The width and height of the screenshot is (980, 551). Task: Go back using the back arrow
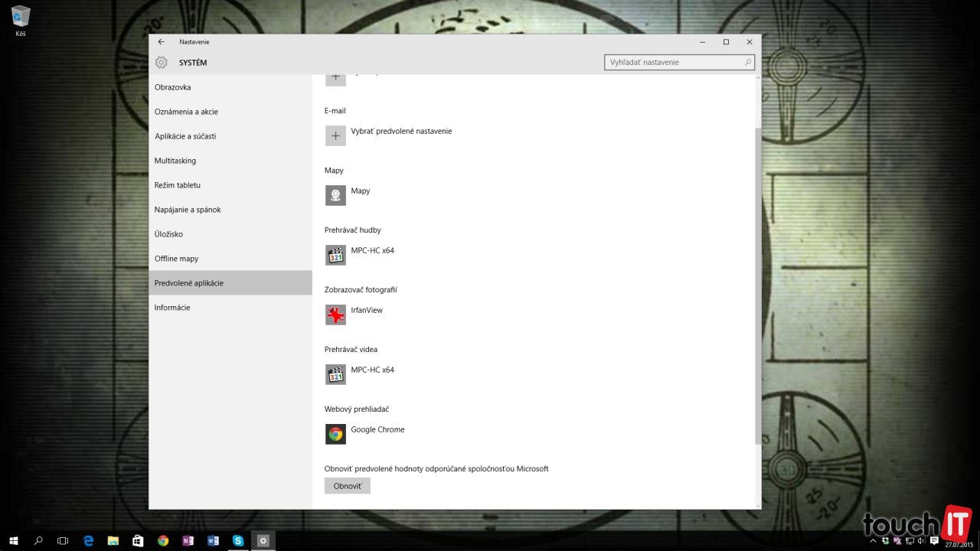pos(161,42)
